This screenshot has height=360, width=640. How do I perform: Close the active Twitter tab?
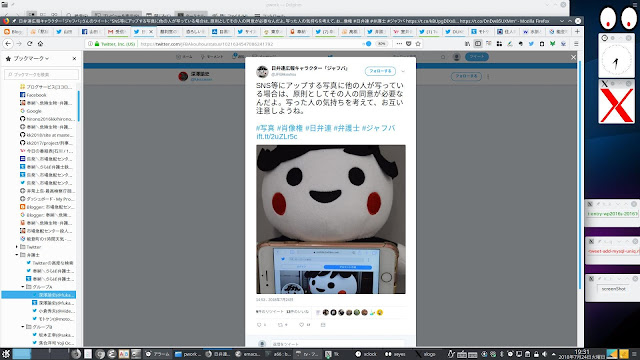(151, 31)
